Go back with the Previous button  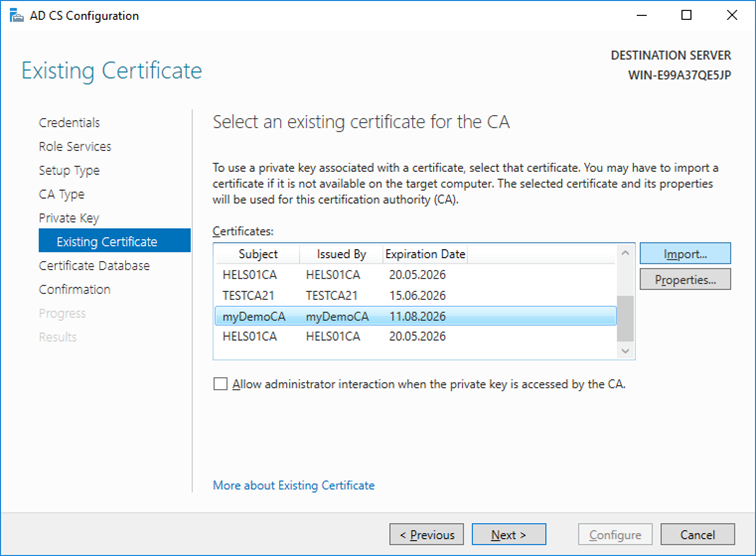(427, 535)
